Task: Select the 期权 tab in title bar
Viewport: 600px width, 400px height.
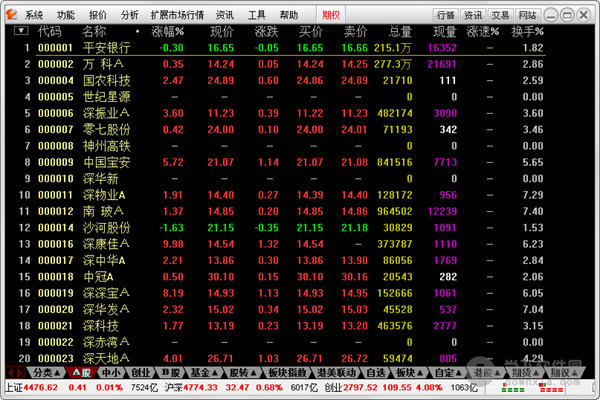Action: pos(331,15)
